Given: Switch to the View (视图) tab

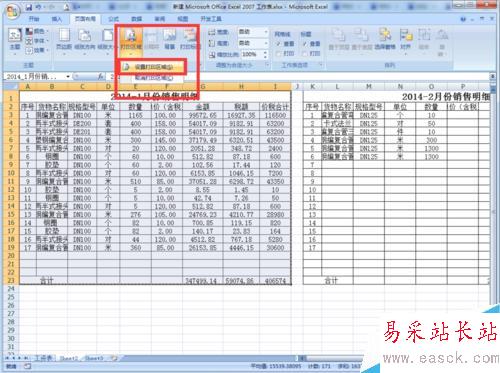Looking at the screenshot, I should tap(183, 19).
